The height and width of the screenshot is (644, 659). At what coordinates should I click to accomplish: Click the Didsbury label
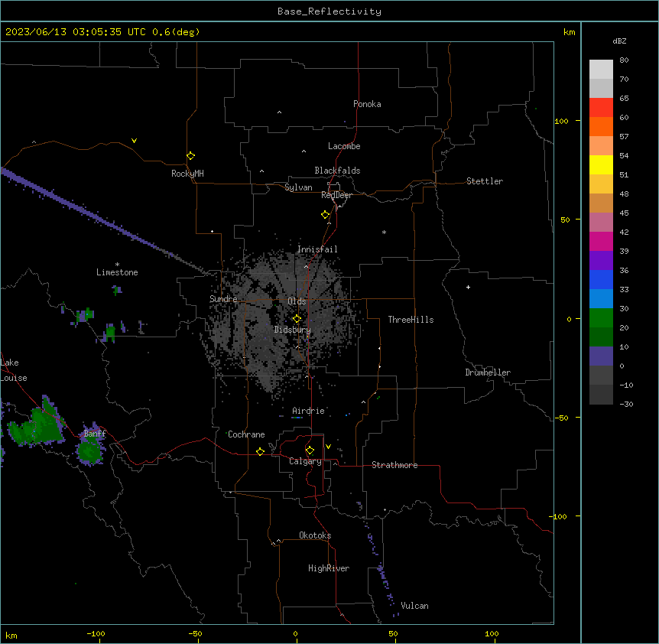tap(293, 330)
